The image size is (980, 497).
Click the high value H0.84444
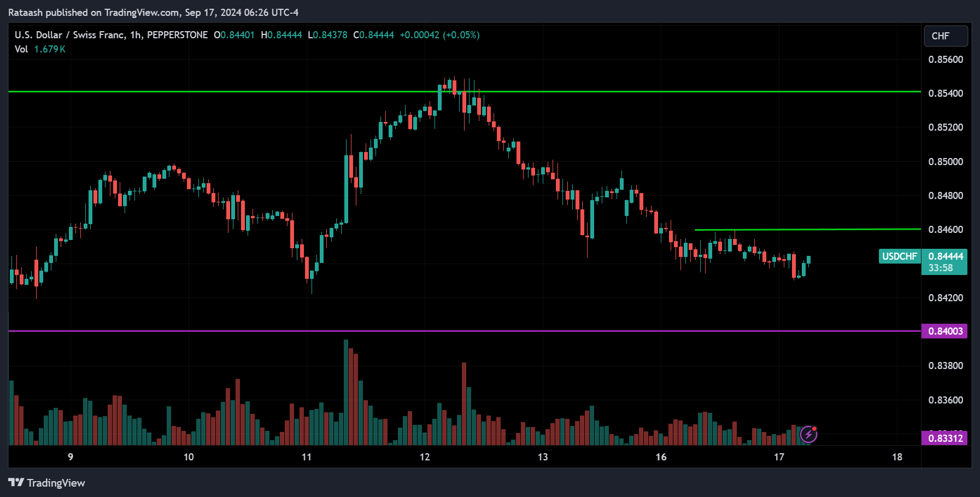281,35
